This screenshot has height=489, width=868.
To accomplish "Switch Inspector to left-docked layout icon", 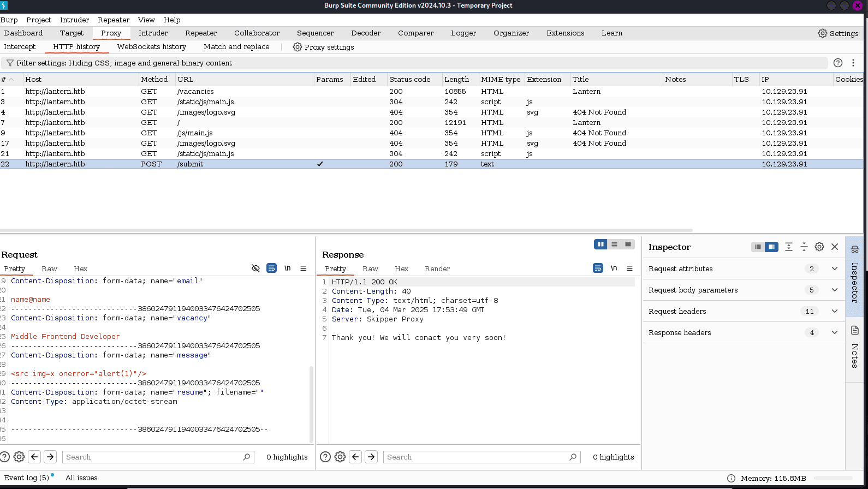I will [758, 247].
